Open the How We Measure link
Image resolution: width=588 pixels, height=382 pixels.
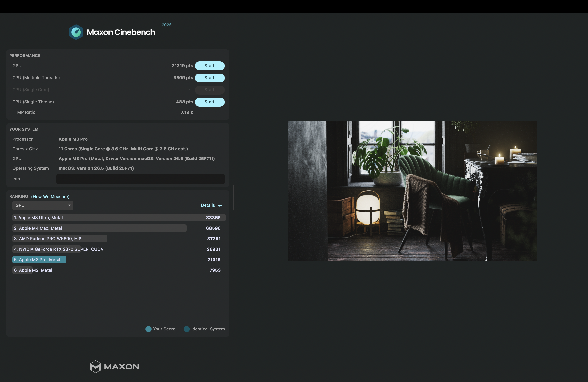click(50, 197)
